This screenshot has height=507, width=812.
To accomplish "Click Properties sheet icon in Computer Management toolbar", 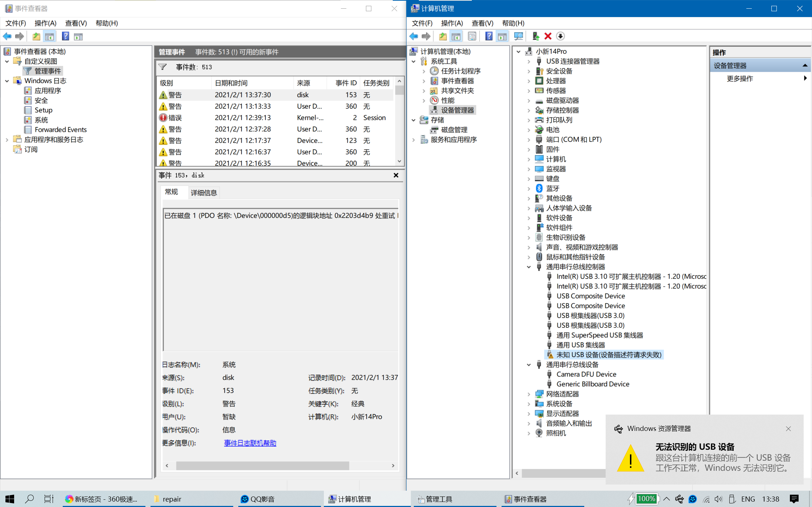I will pyautogui.click(x=472, y=36).
